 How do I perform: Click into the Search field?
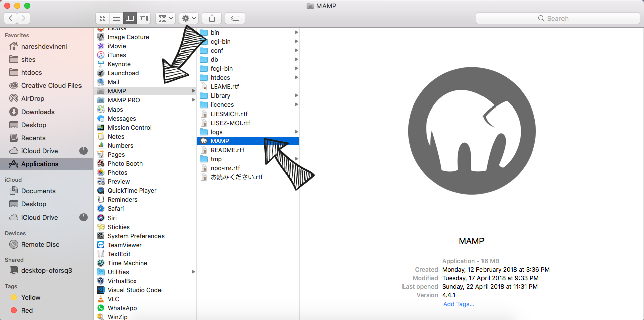(x=557, y=18)
